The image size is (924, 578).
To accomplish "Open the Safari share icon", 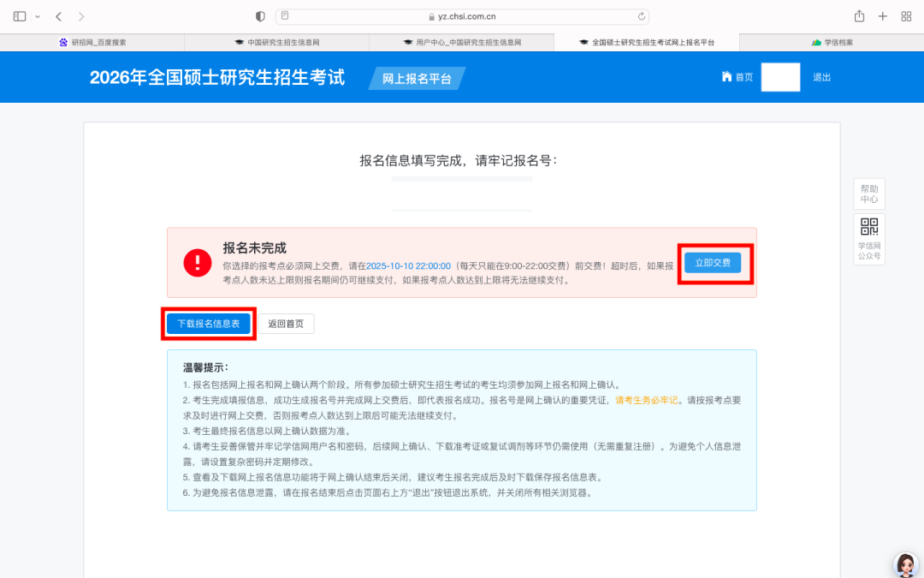I will point(859,16).
